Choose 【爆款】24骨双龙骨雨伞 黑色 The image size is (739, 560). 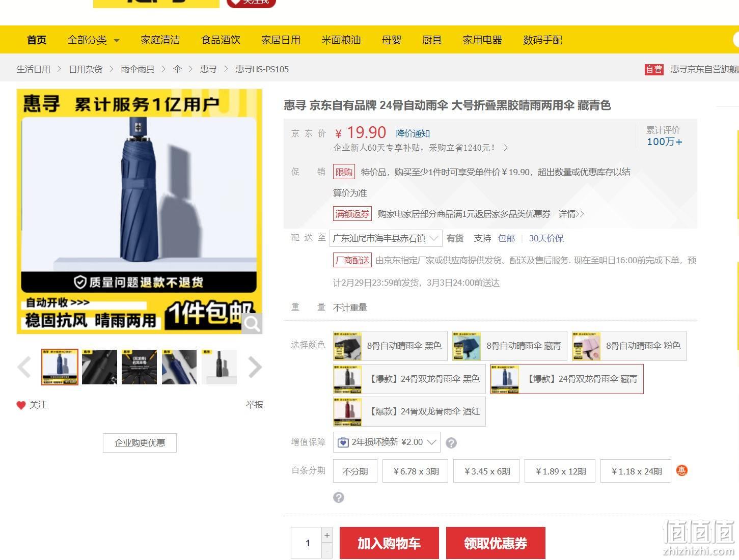(x=409, y=379)
